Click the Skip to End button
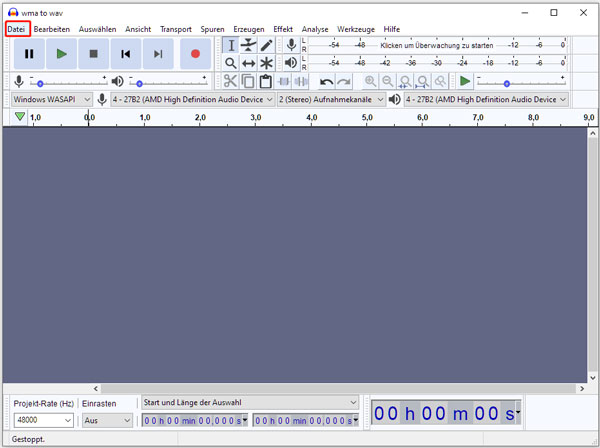The height and width of the screenshot is (448, 600). point(158,54)
